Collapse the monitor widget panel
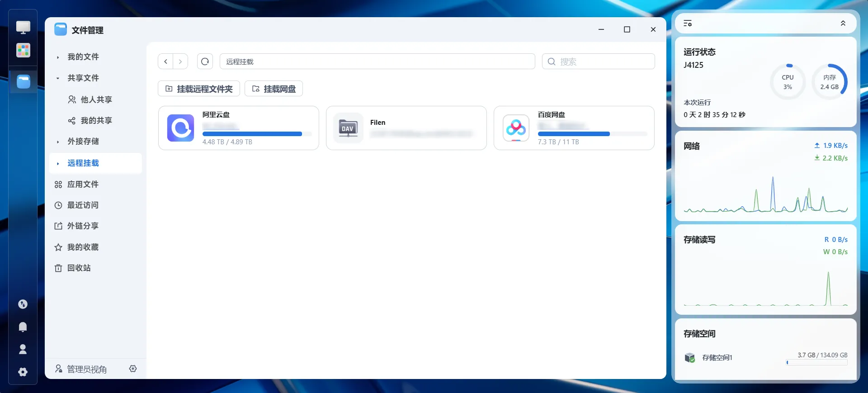This screenshot has width=868, height=393. pyautogui.click(x=843, y=24)
